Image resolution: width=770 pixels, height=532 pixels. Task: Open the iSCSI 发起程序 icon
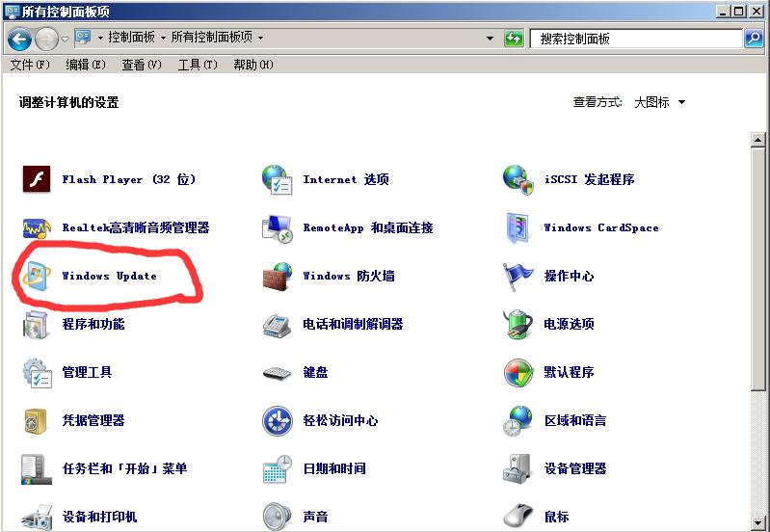[518, 179]
